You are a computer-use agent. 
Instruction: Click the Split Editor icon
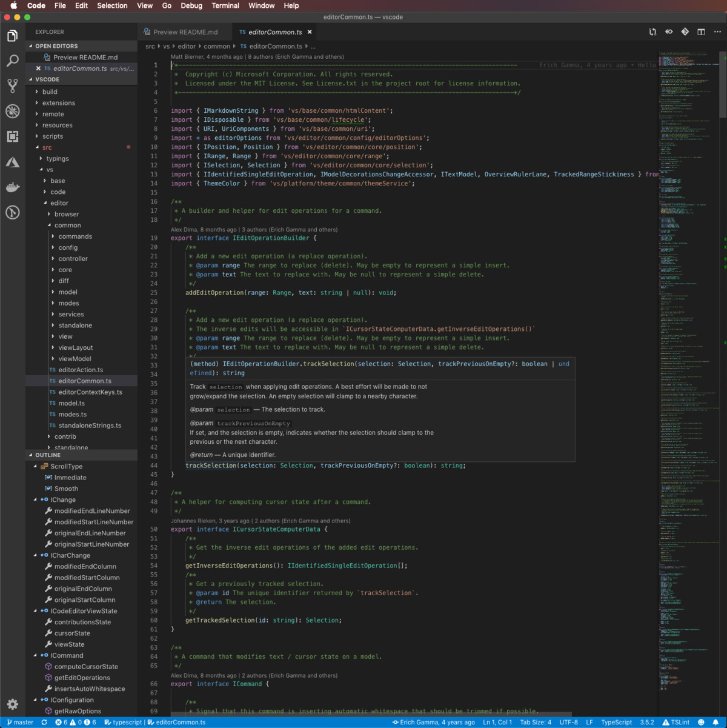click(x=701, y=32)
